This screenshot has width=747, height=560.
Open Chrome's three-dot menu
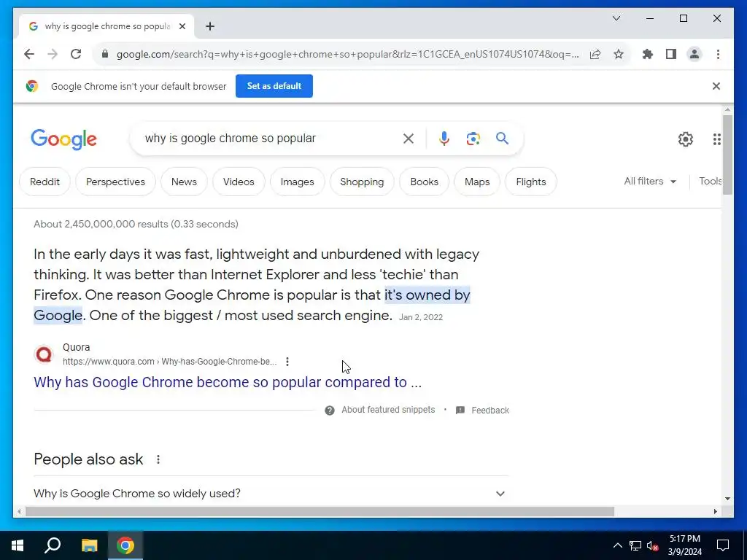(718, 54)
